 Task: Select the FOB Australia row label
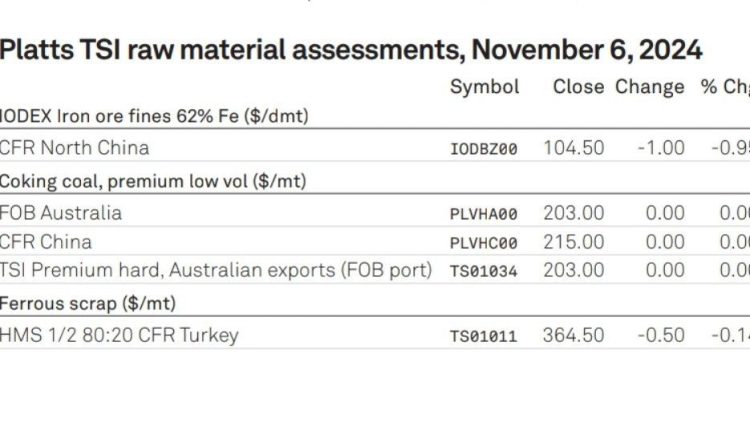[61, 213]
